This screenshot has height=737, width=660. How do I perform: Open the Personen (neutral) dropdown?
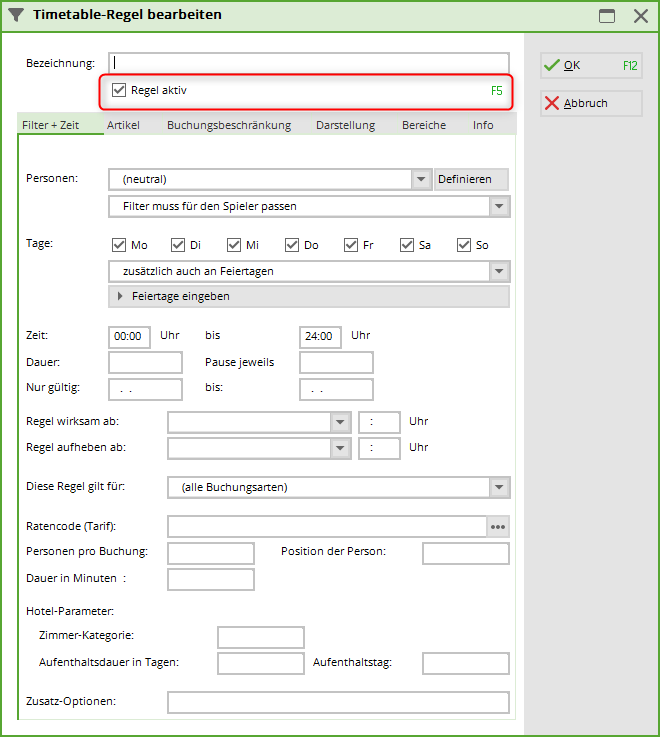point(421,179)
